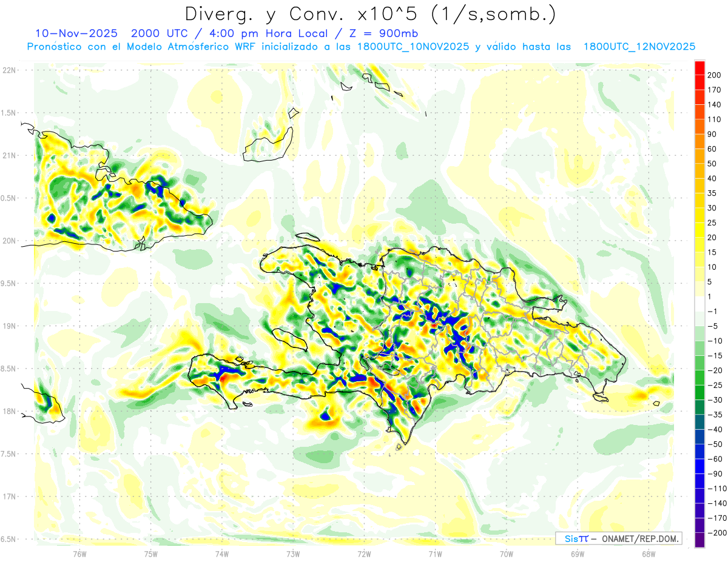Pick the red colorbar swatch above 200
Viewport: 728px width, 562px height.
[x=700, y=69]
